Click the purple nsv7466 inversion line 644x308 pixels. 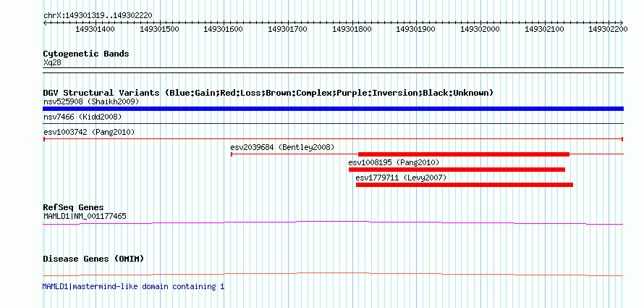click(333, 123)
